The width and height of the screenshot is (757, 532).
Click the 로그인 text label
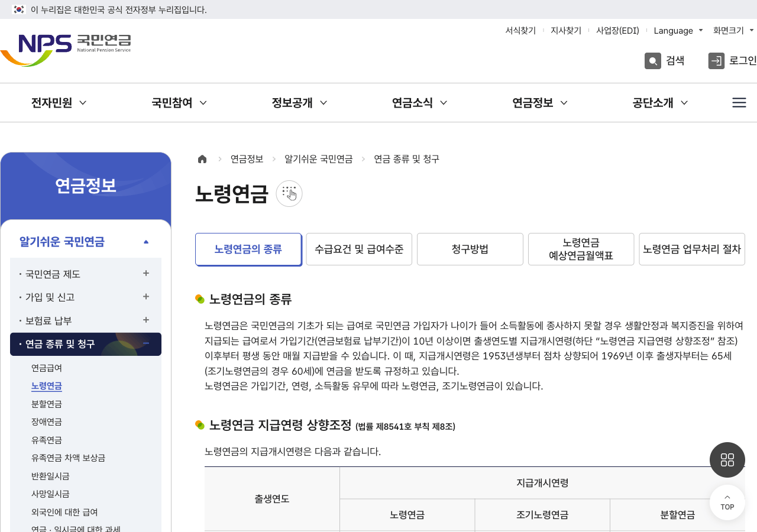[743, 60]
